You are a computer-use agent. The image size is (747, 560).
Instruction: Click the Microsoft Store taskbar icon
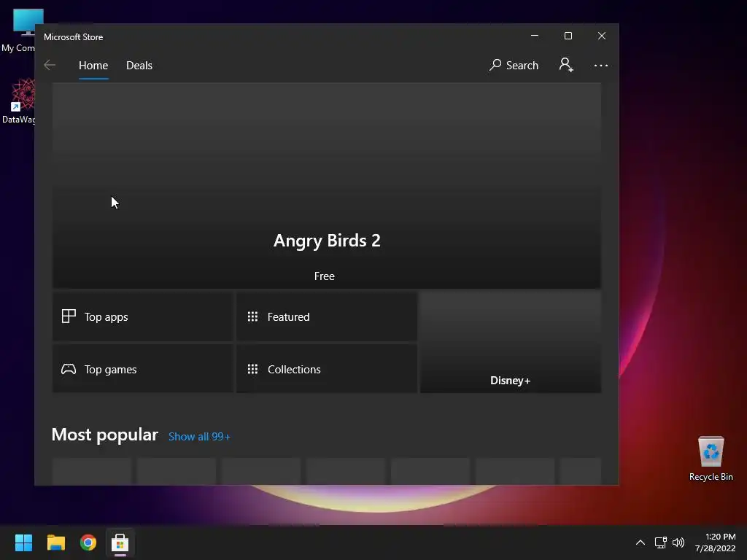point(120,542)
